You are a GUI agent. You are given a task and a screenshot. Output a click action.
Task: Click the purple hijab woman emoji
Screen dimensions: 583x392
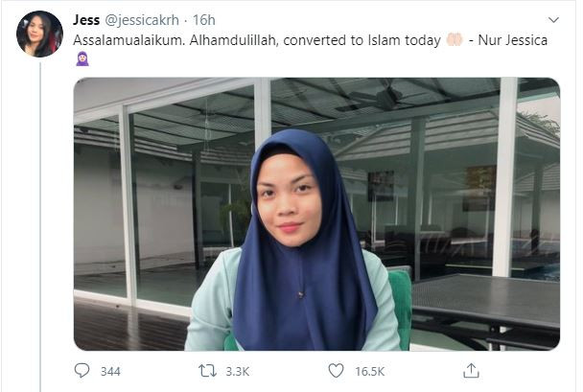82,58
